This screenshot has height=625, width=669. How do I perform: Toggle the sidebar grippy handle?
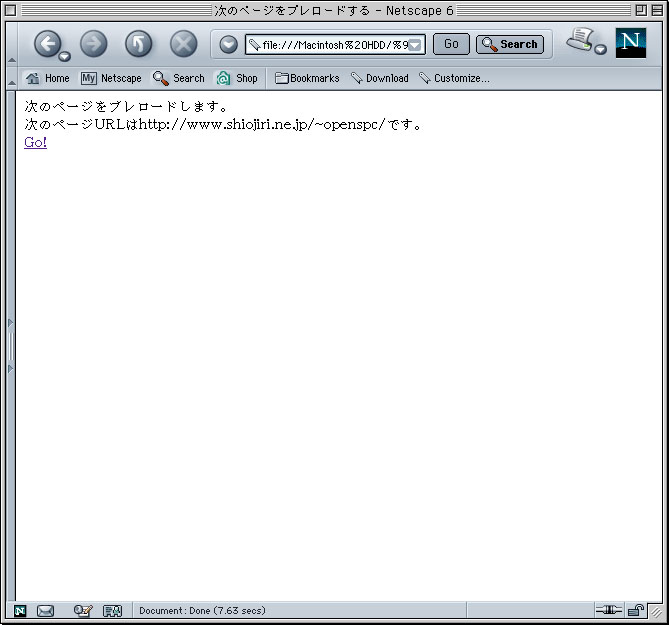11,346
